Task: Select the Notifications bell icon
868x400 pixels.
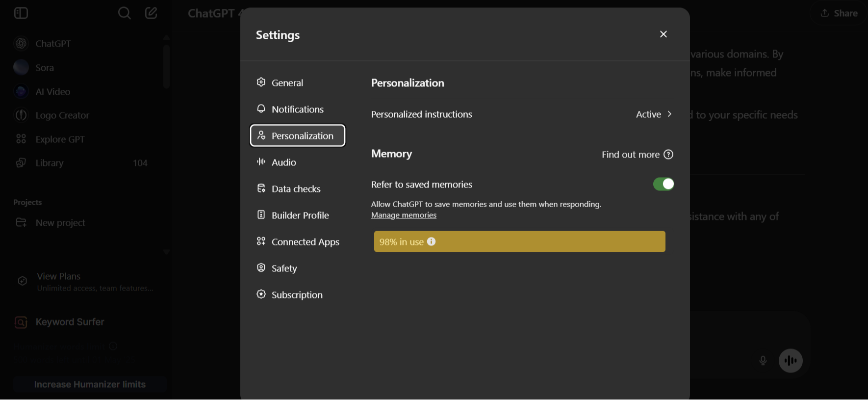Action: tap(261, 108)
